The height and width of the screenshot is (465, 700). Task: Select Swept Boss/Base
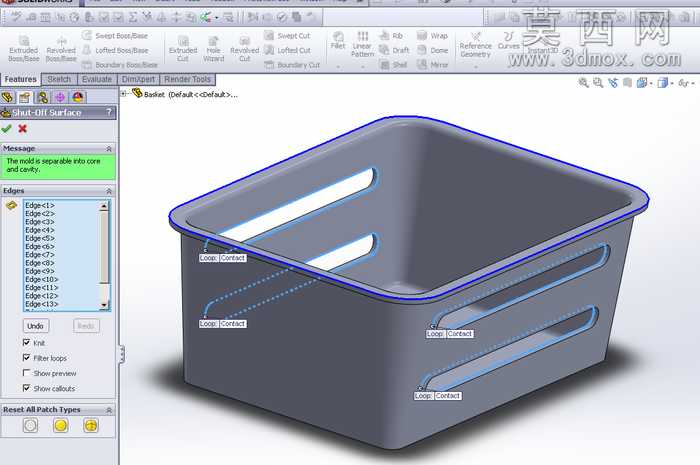click(x=115, y=36)
